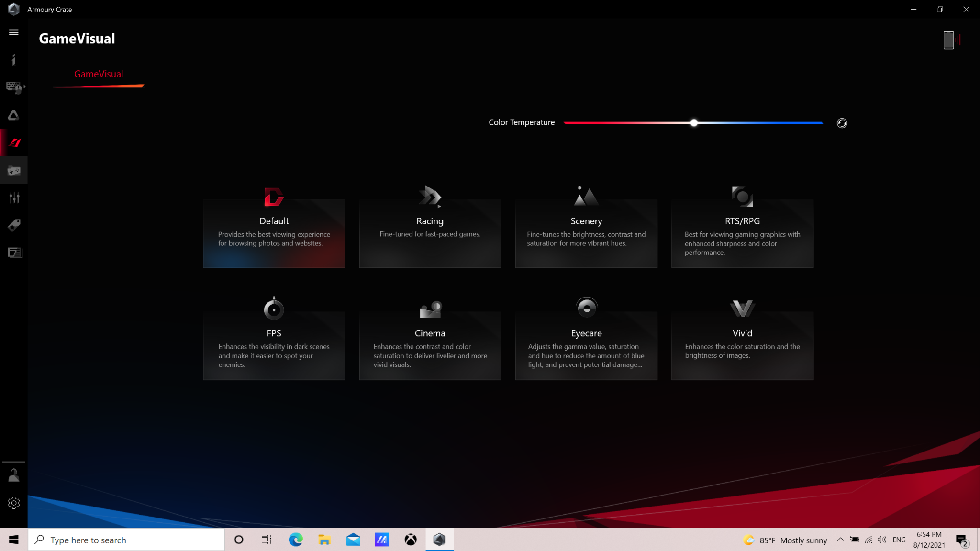
Task: Select the GameVisual icon in sidebar
Action: [x=14, y=143]
